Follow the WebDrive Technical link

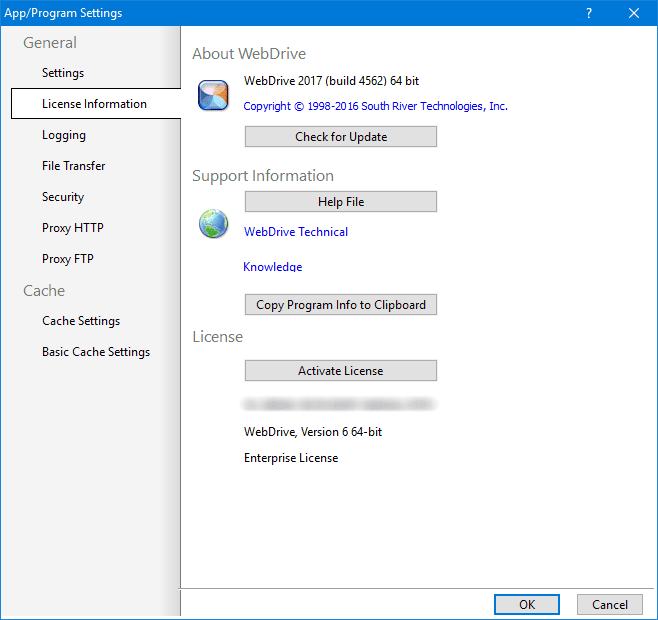click(296, 232)
